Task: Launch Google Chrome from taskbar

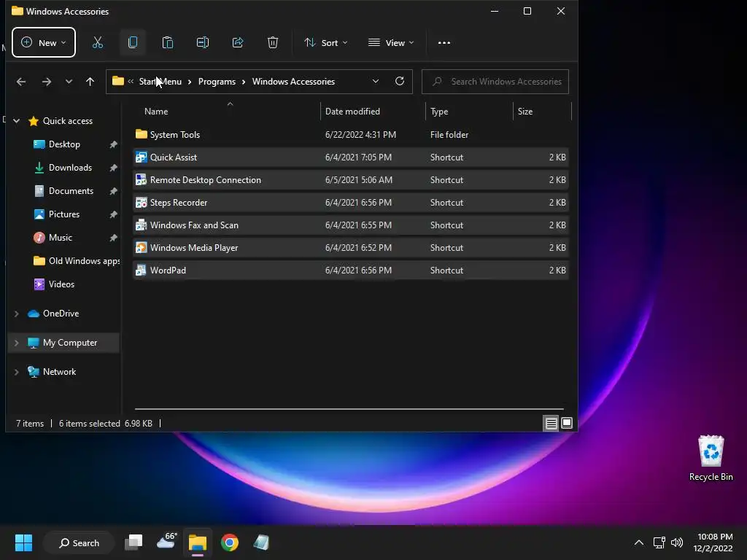Action: 230,542
